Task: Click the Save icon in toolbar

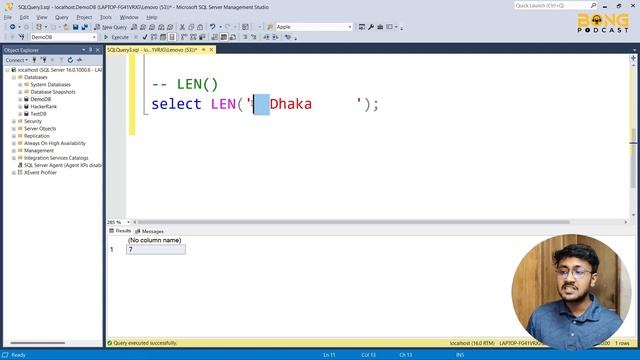Action: tap(76, 27)
